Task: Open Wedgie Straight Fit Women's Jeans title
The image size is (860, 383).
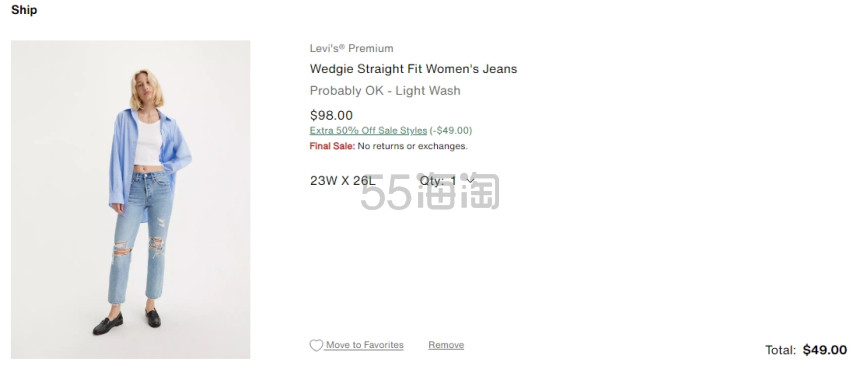Action: 413,69
